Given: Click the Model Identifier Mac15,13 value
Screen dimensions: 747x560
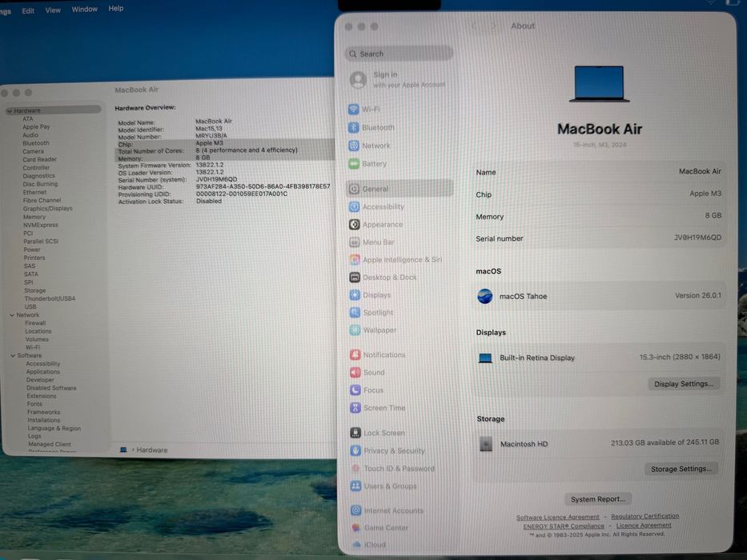Looking at the screenshot, I should 209,129.
